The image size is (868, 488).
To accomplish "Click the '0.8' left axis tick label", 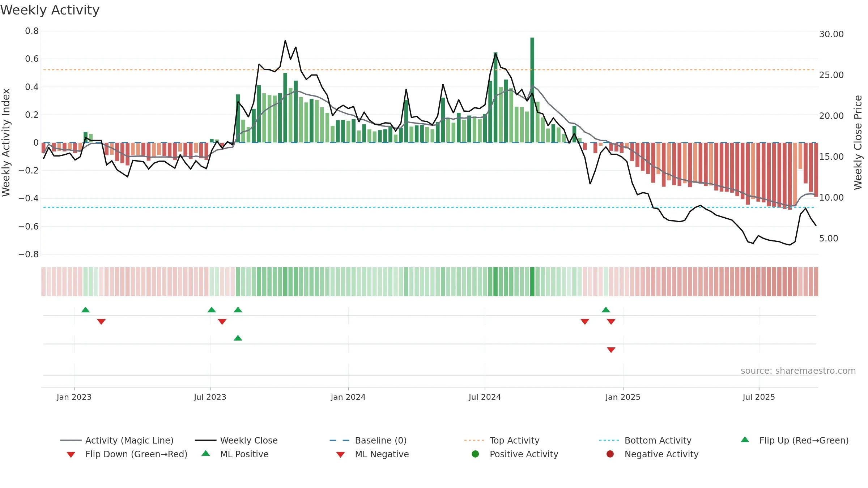I will coord(32,31).
